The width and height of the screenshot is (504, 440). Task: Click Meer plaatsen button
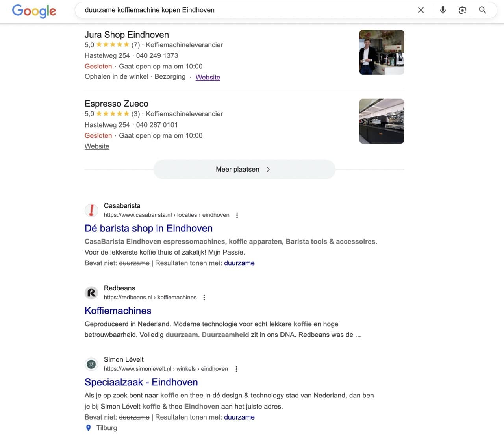tap(244, 169)
